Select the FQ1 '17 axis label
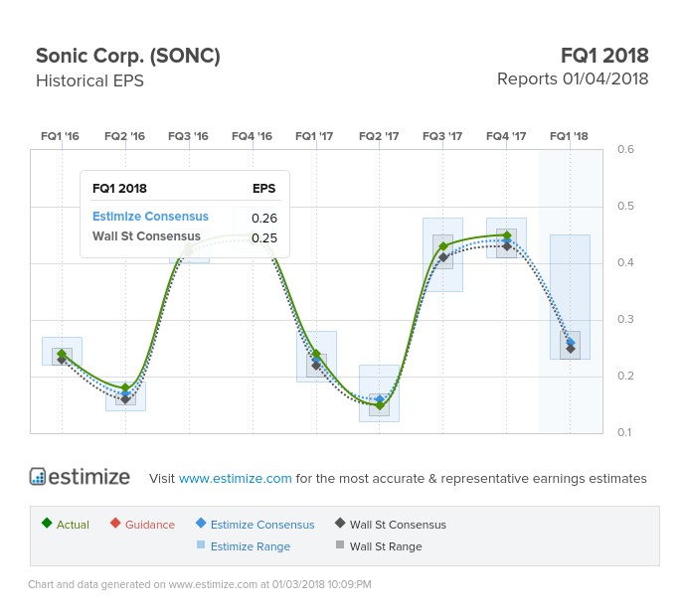This screenshot has width=681, height=616. 314,136
